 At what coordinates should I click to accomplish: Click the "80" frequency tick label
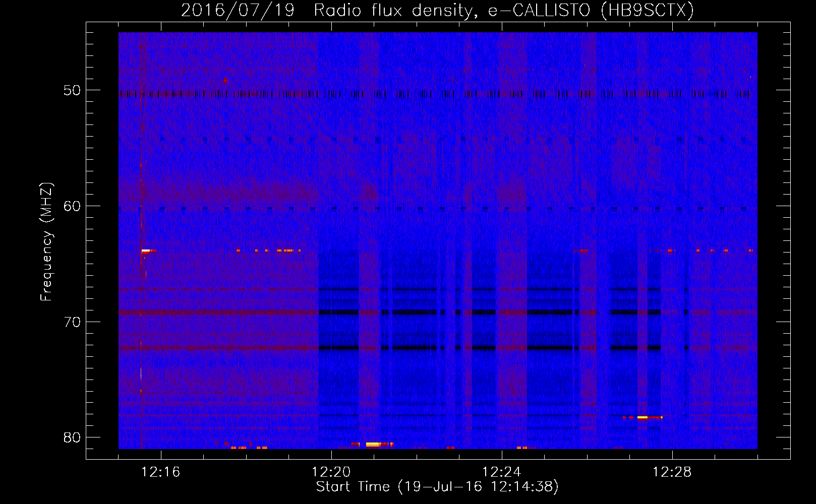pos(72,437)
